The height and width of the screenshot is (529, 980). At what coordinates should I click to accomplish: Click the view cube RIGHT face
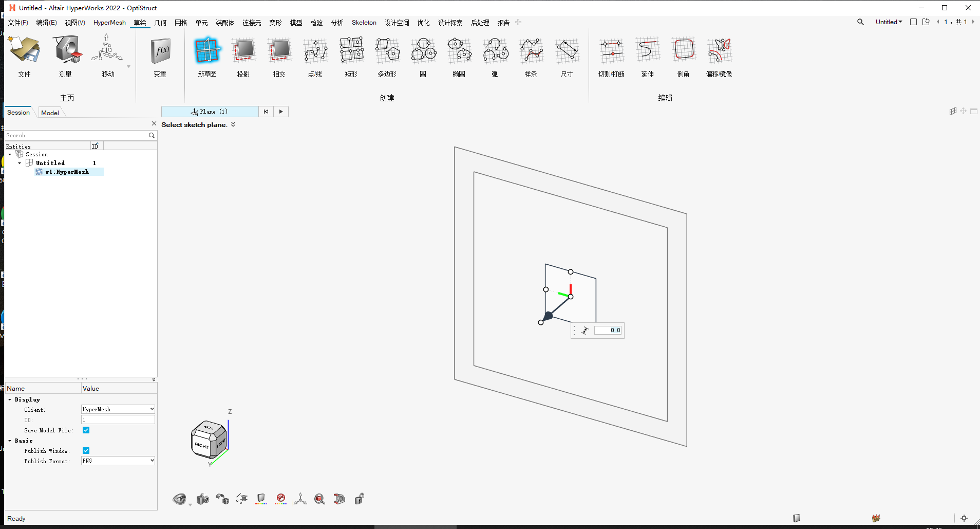(201, 445)
